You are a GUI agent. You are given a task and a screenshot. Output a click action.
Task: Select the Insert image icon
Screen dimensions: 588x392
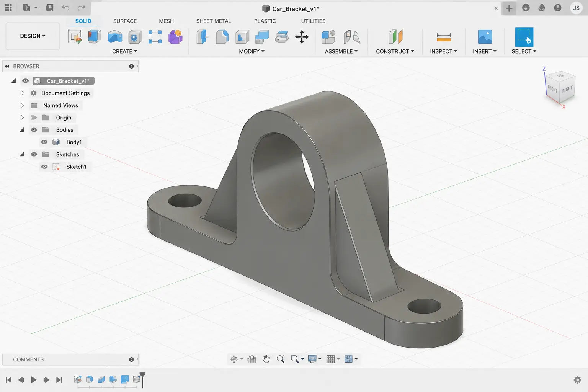[x=485, y=37]
